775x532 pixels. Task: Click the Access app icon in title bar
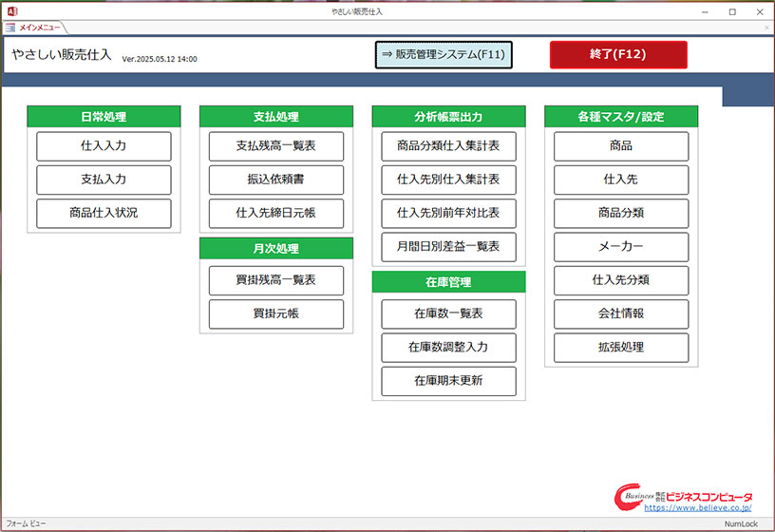[x=11, y=11]
